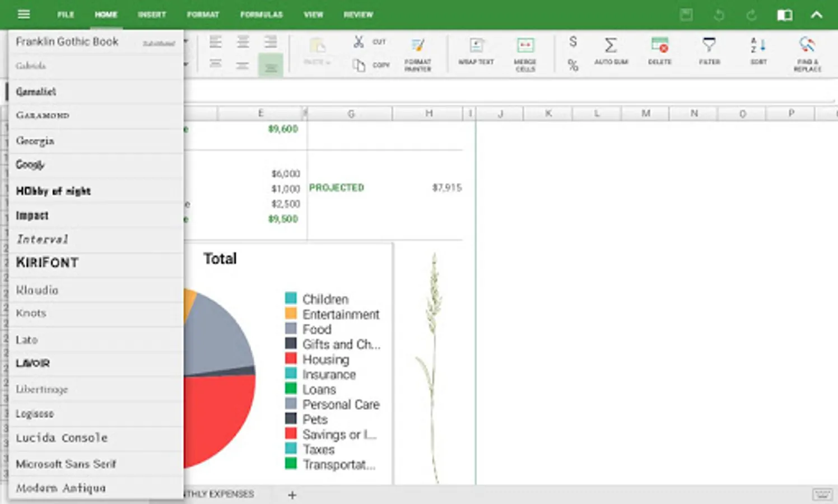
Task: Toggle Wrap Text for the cell
Action: (x=476, y=52)
